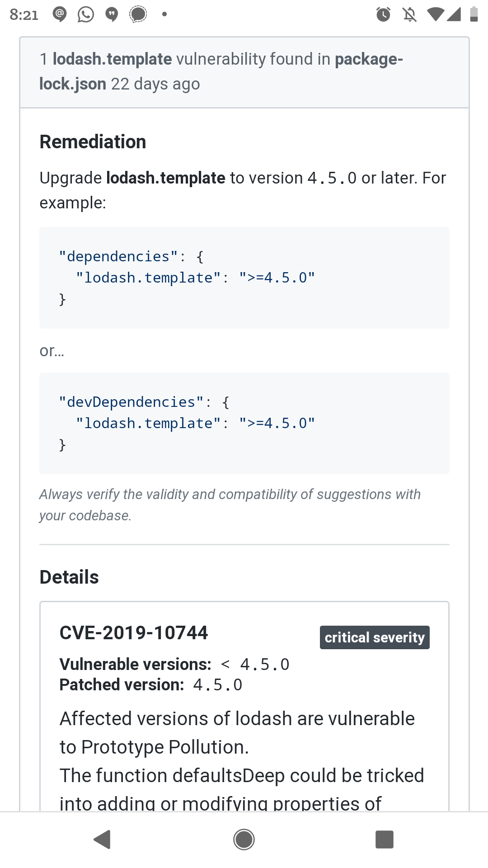
Task: Tap the Threads @ notification icon
Action: point(60,14)
